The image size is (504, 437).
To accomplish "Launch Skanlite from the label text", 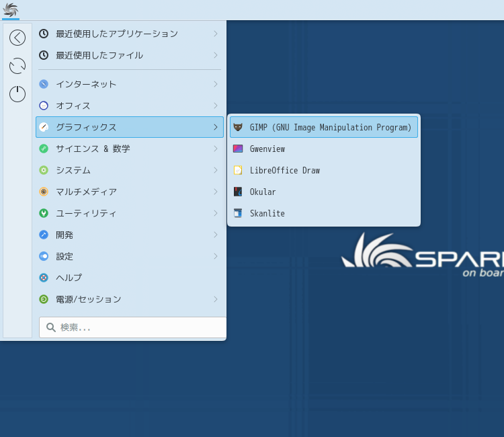I will pos(267,213).
